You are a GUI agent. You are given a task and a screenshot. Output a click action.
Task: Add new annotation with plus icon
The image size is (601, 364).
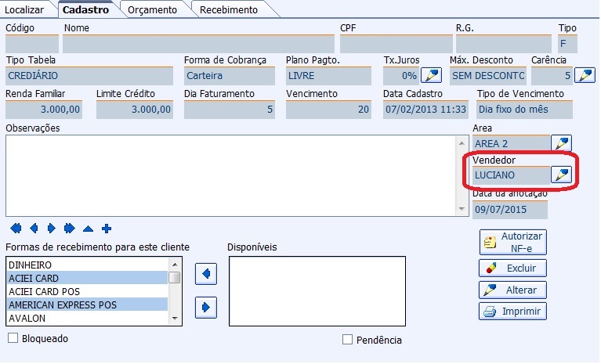point(107,229)
